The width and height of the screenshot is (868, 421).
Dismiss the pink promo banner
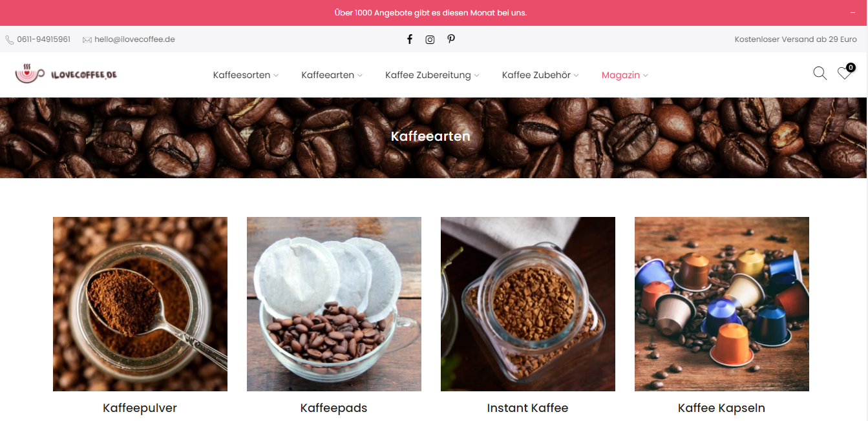click(852, 13)
